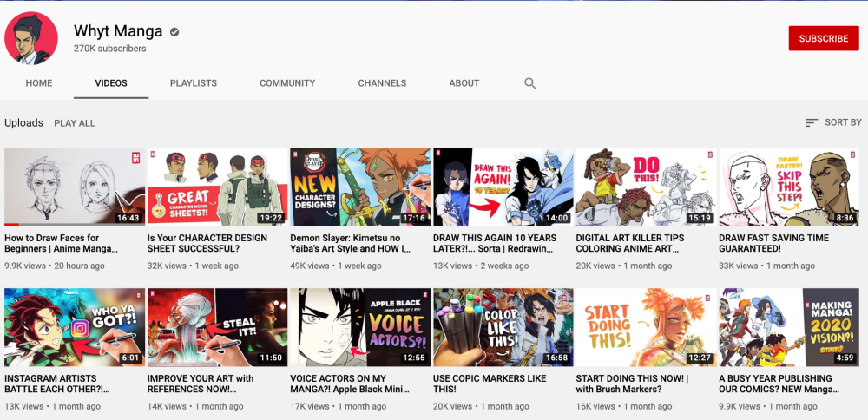This screenshot has width=868, height=420.
Task: Click title VOICE ACTORS ON MY MANGA
Action: (x=350, y=384)
